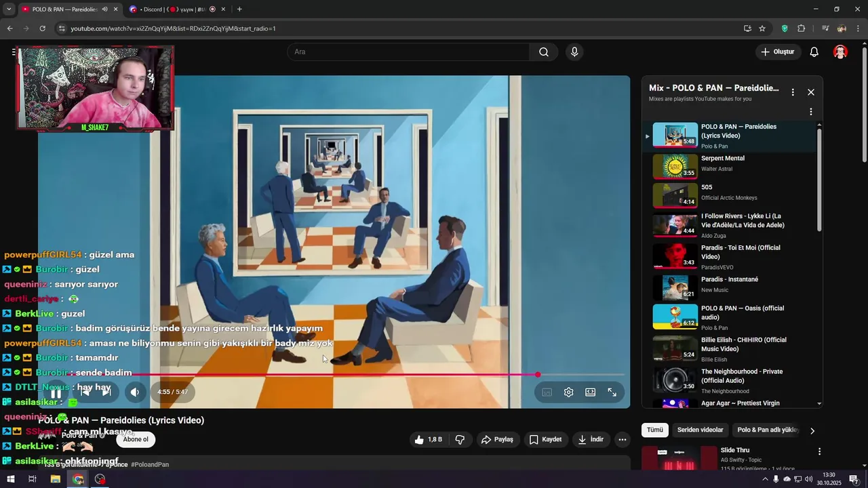Pause the video with the pause button
This screenshot has height=488, width=868.
[56, 392]
